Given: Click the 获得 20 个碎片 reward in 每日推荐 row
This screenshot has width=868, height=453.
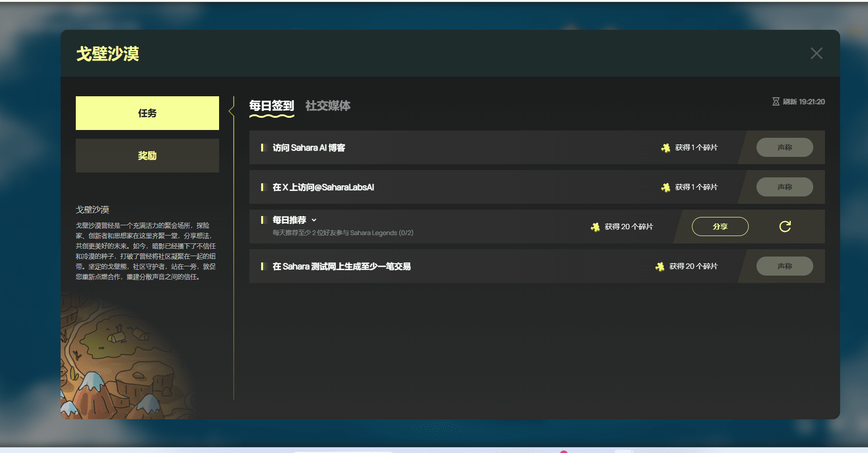Looking at the screenshot, I should pos(628,227).
